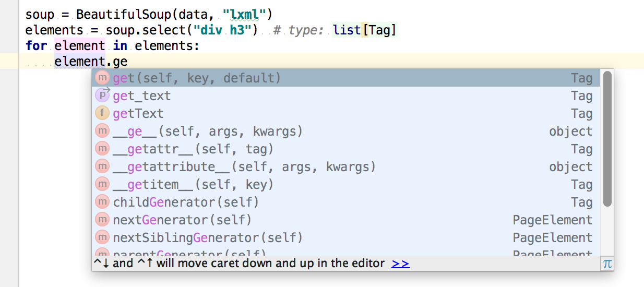Open the >> link in hint footer
Screen dimensions: 644x287
400,264
